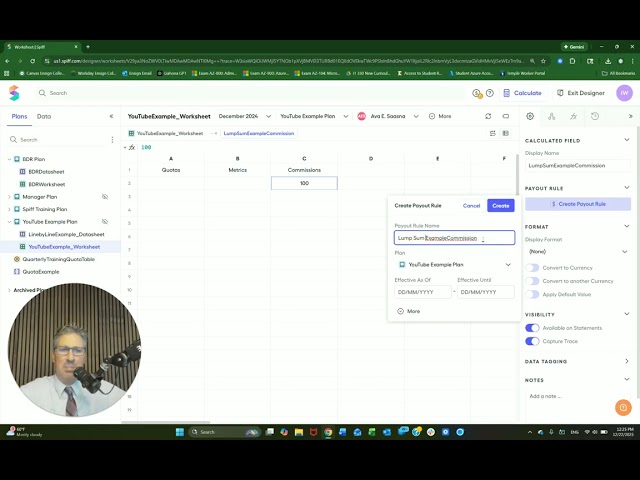Collapse the Payout Rule section
The image size is (640, 480).
pyautogui.click(x=627, y=188)
